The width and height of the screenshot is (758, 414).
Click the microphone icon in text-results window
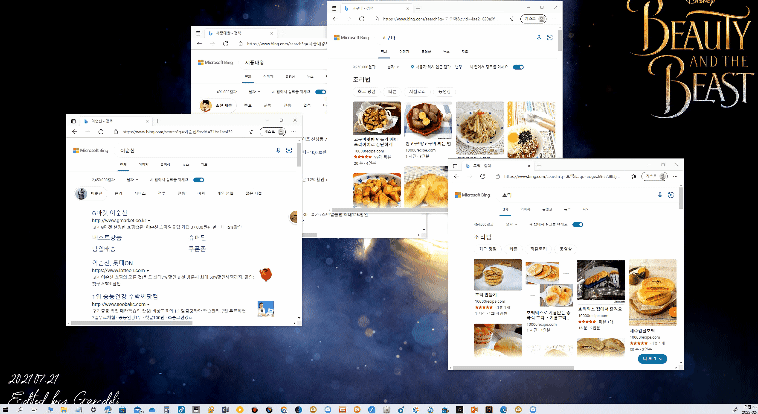(x=278, y=150)
